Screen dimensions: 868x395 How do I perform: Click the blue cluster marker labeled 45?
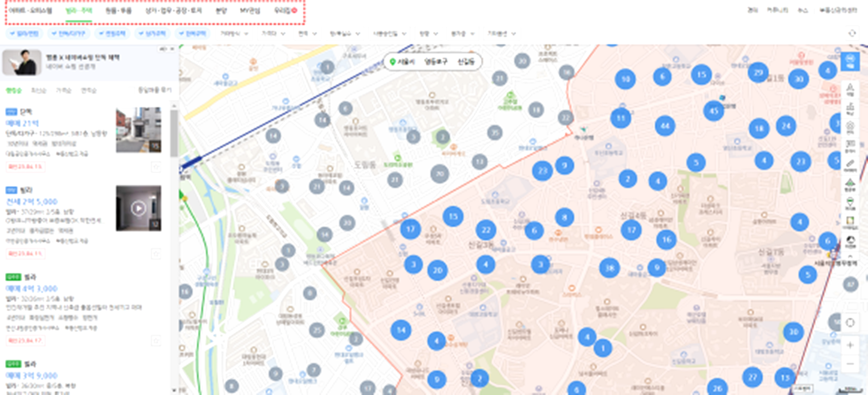714,111
